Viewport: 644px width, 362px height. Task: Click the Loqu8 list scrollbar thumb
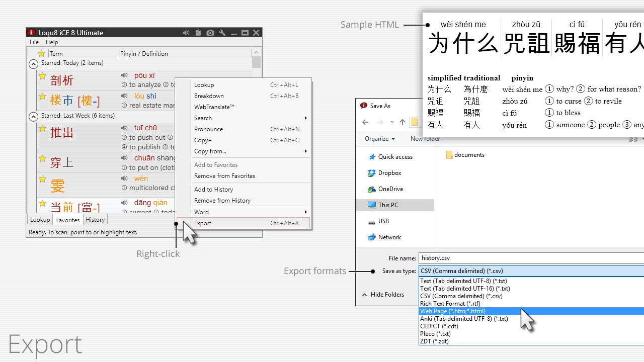257,62
